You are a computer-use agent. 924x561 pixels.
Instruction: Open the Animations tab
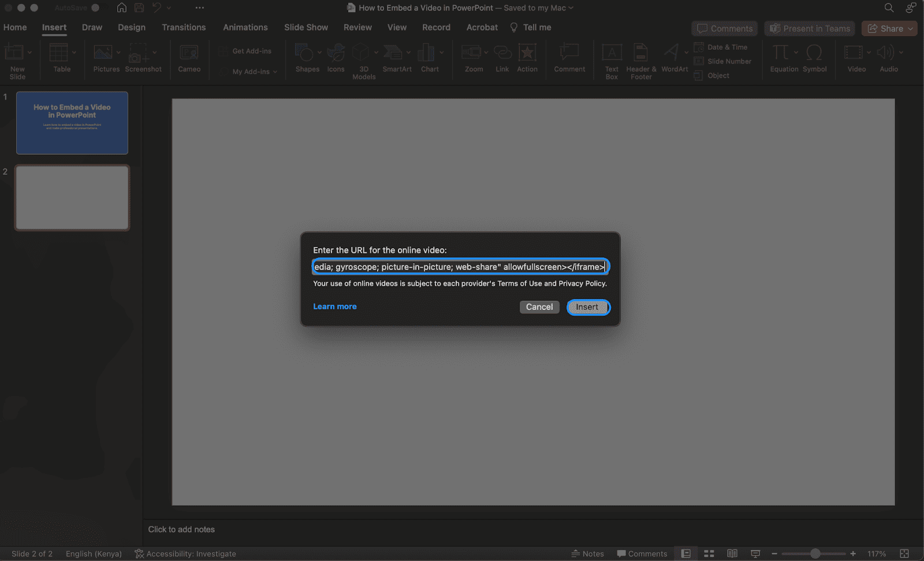[x=245, y=27]
